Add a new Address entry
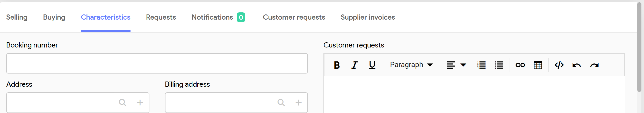The width and height of the screenshot is (644, 113). pyautogui.click(x=140, y=103)
